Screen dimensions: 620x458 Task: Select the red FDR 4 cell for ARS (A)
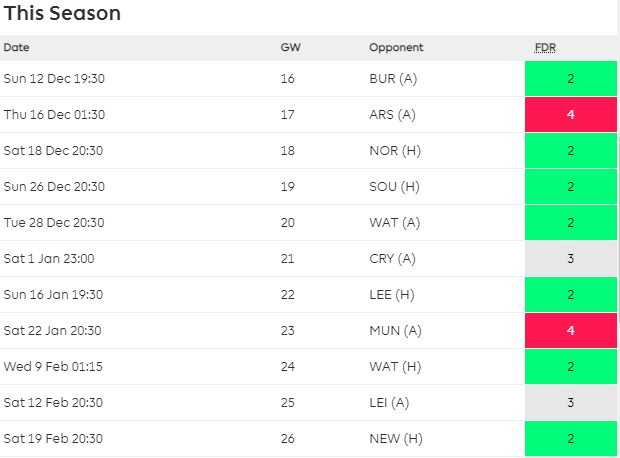(x=570, y=115)
